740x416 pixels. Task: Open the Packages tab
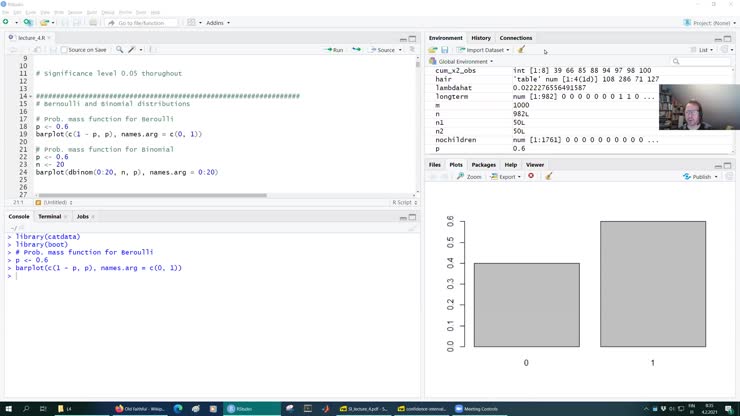click(x=484, y=165)
